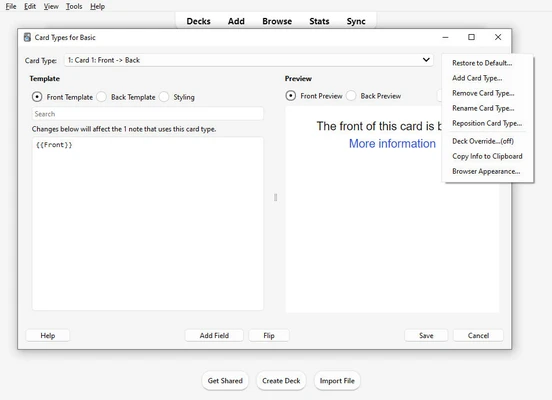The width and height of the screenshot is (552, 400).
Task: Choose Reposition Card Type menu entry
Action: [487, 123]
